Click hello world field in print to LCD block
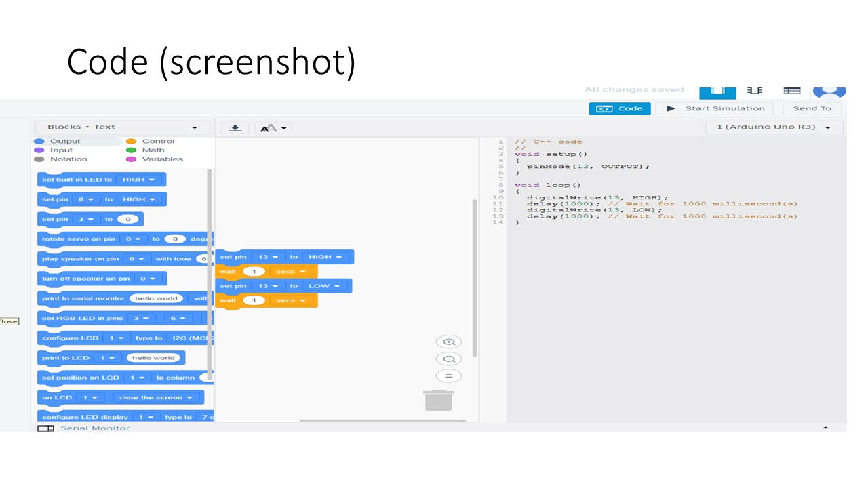 (x=154, y=358)
